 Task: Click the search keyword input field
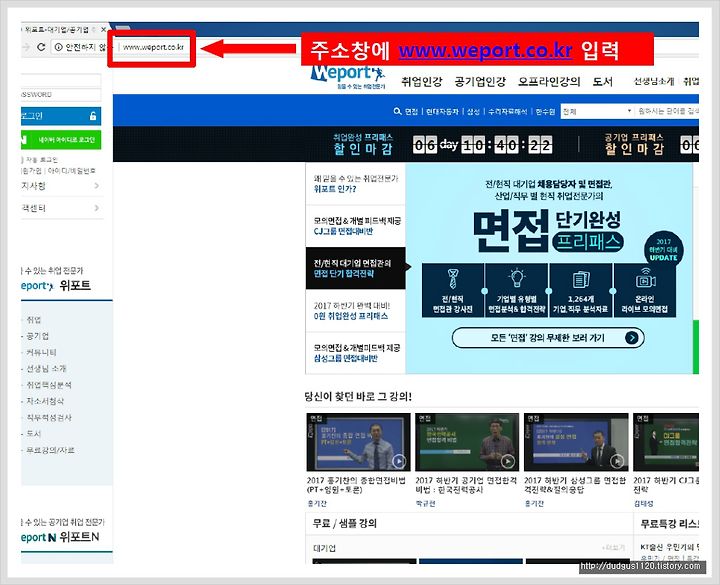(667, 112)
